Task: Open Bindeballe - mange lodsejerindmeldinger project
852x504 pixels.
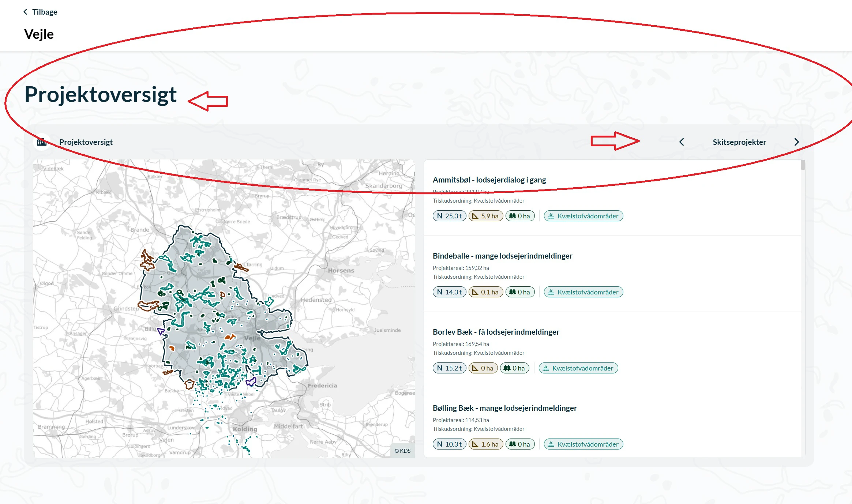Action: click(x=502, y=256)
